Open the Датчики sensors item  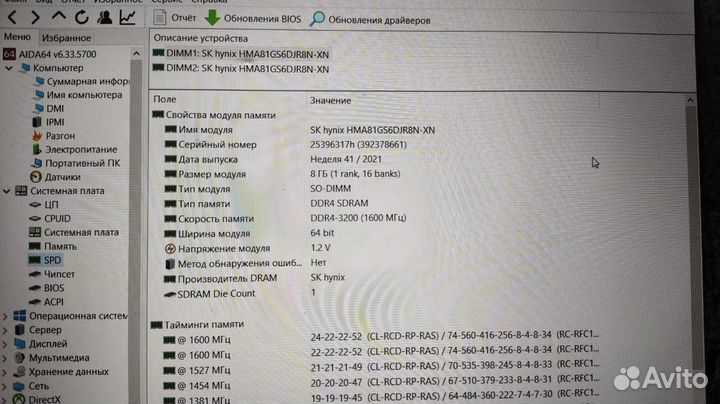pos(55,177)
